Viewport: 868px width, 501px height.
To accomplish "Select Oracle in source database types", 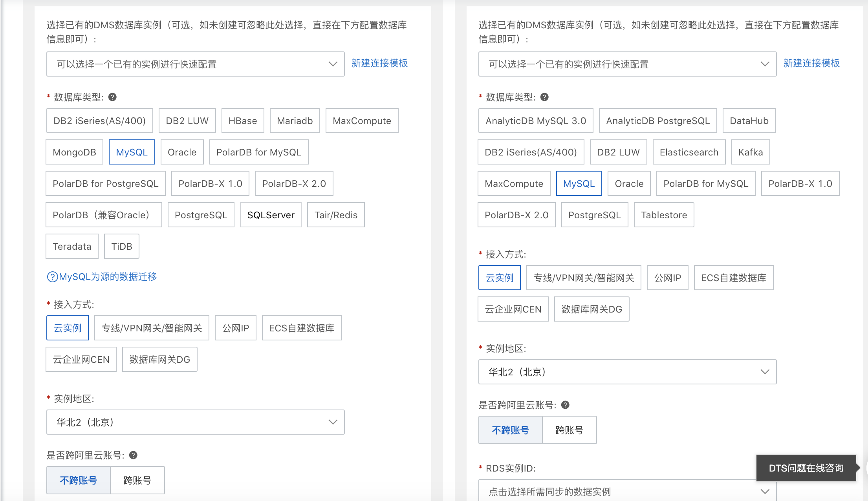I will click(182, 152).
